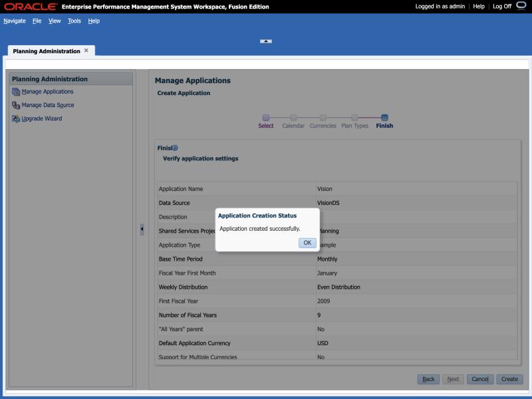Viewport: 532px width, 399px height.
Task: Click the Currencies step label
Action: tap(323, 126)
